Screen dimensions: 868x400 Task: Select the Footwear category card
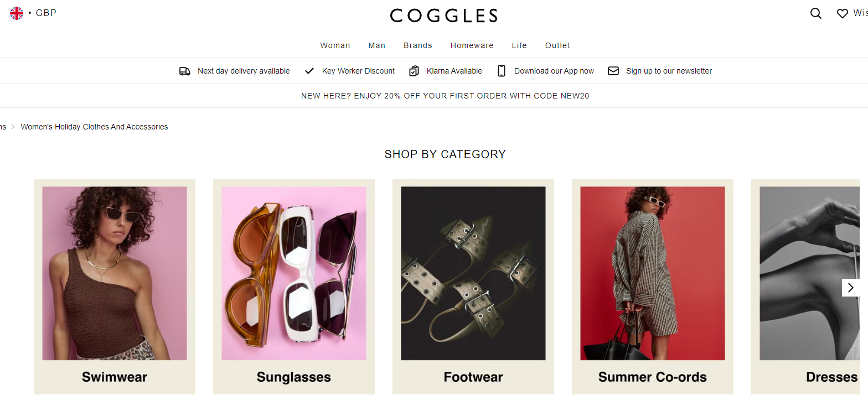[473, 287]
